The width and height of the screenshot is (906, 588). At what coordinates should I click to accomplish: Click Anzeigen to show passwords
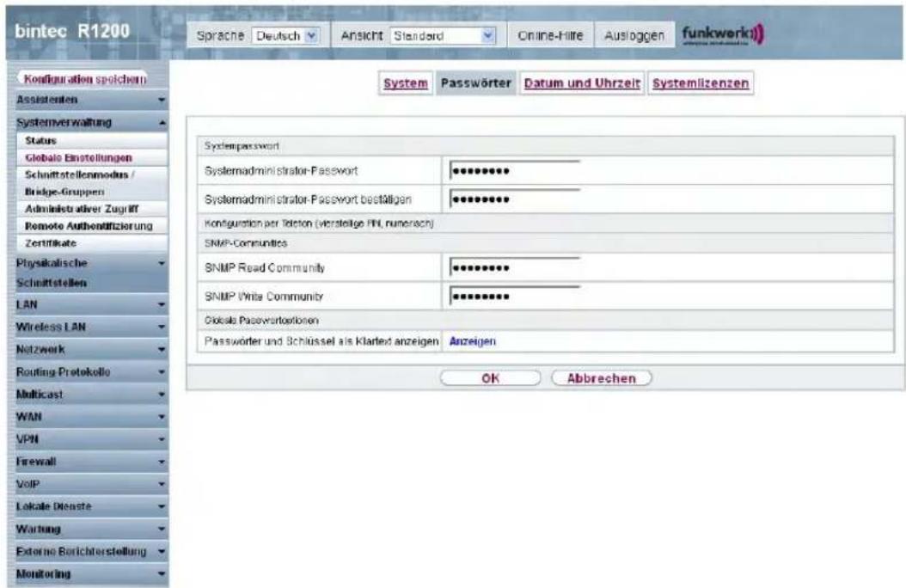(x=472, y=341)
